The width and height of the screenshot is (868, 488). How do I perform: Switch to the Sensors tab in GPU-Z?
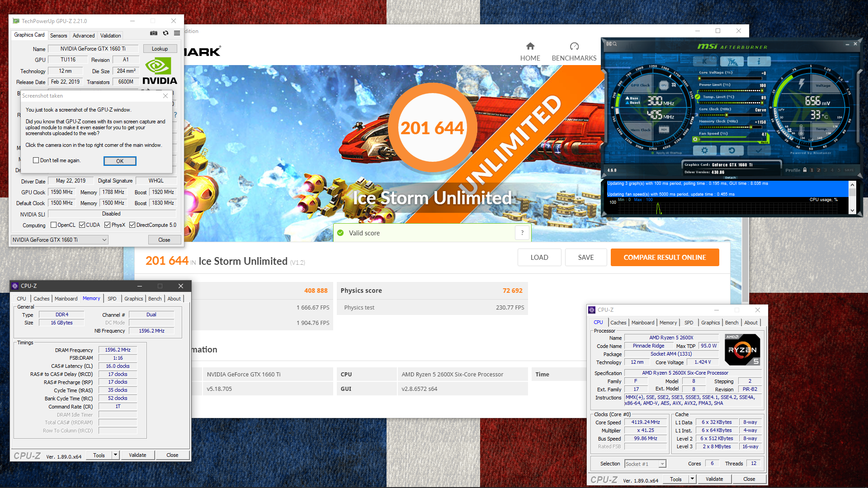click(58, 36)
